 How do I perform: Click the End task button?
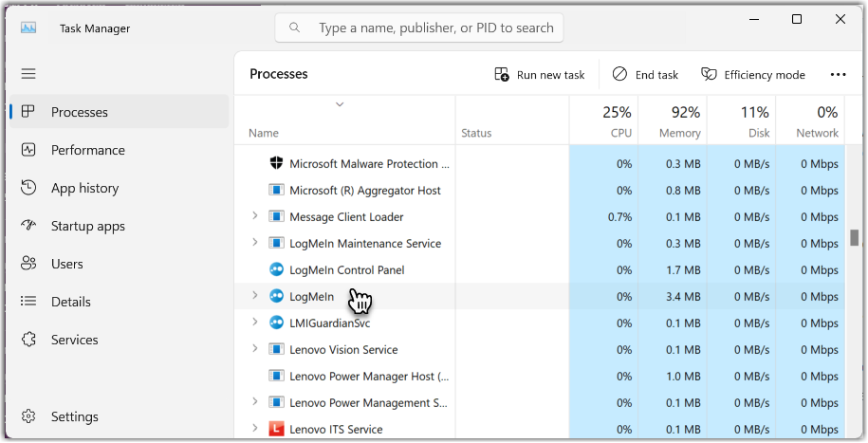tap(645, 75)
